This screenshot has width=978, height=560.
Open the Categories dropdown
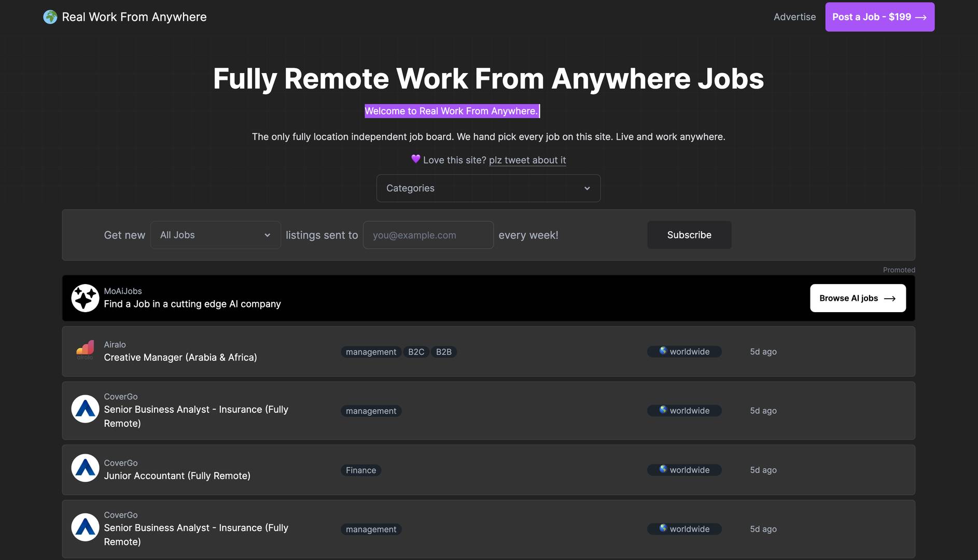tap(488, 188)
